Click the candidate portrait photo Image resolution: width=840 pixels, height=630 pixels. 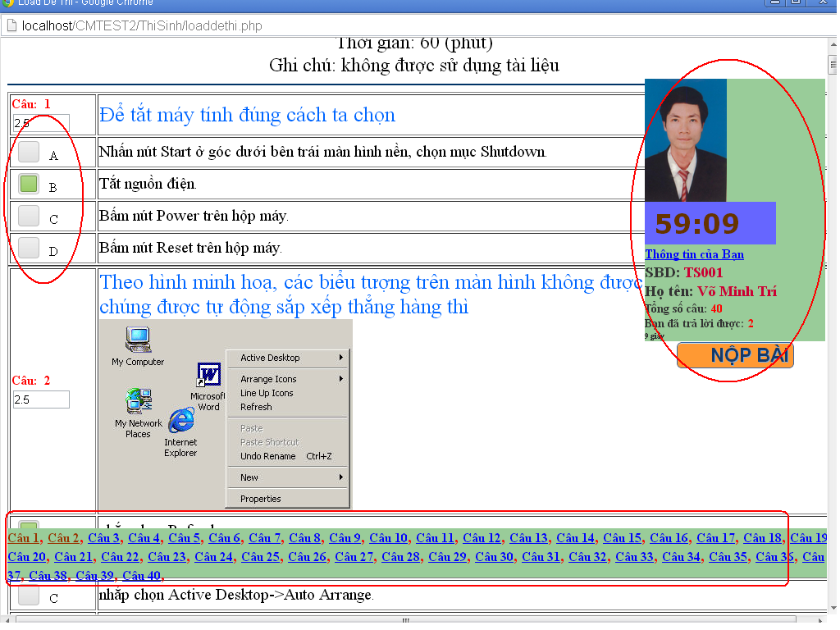pos(686,140)
